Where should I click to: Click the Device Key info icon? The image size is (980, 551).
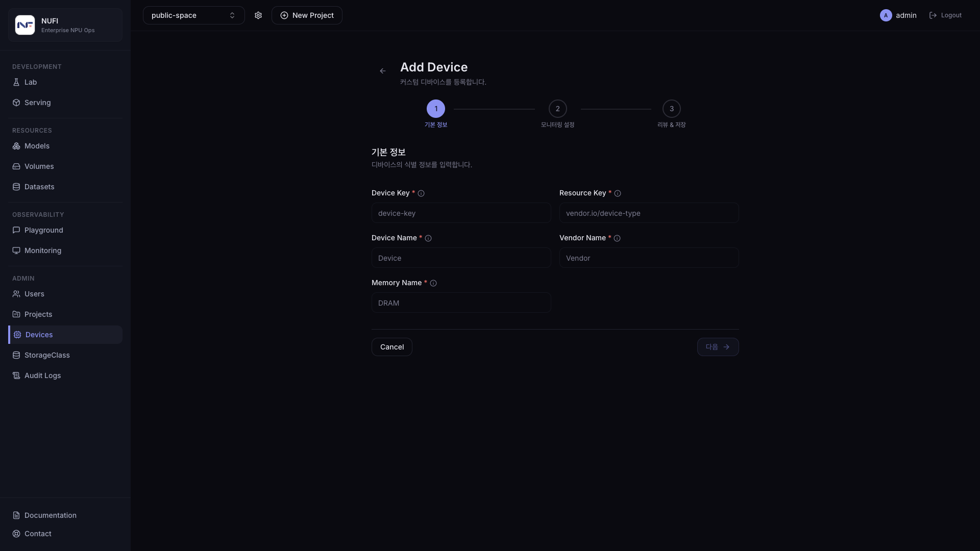[x=421, y=193]
